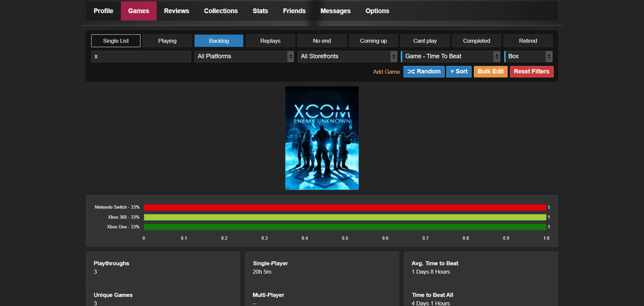Toggle the Single List filter
The image size is (644, 306).
(x=116, y=41)
